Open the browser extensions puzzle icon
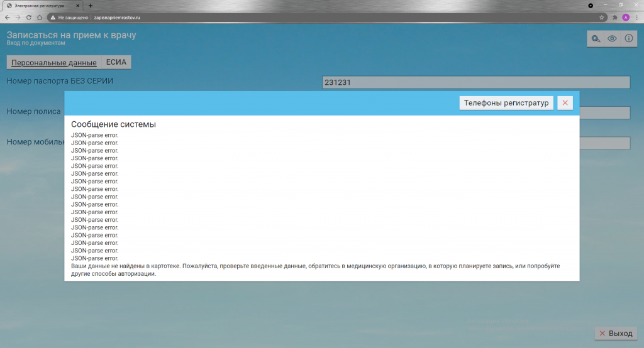Image resolution: width=644 pixels, height=348 pixels. (615, 18)
